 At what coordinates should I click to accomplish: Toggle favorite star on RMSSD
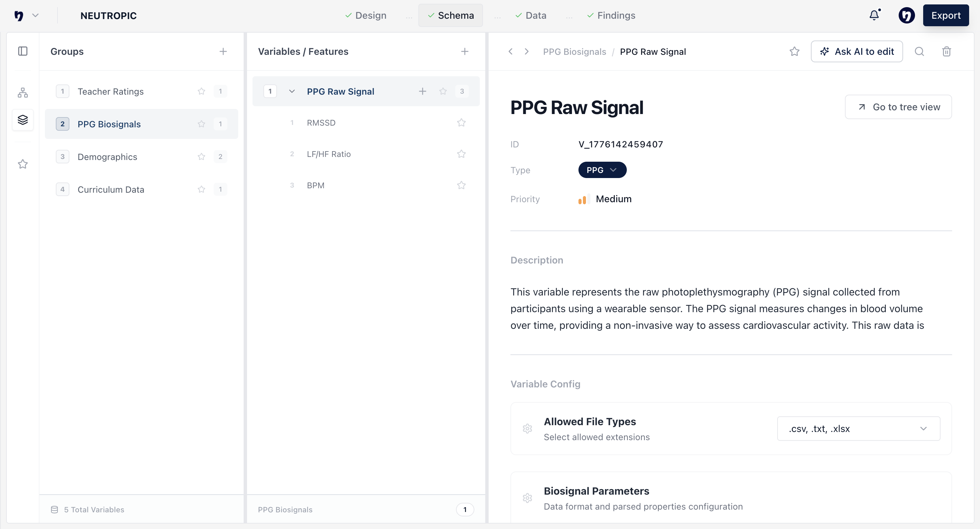click(x=461, y=123)
